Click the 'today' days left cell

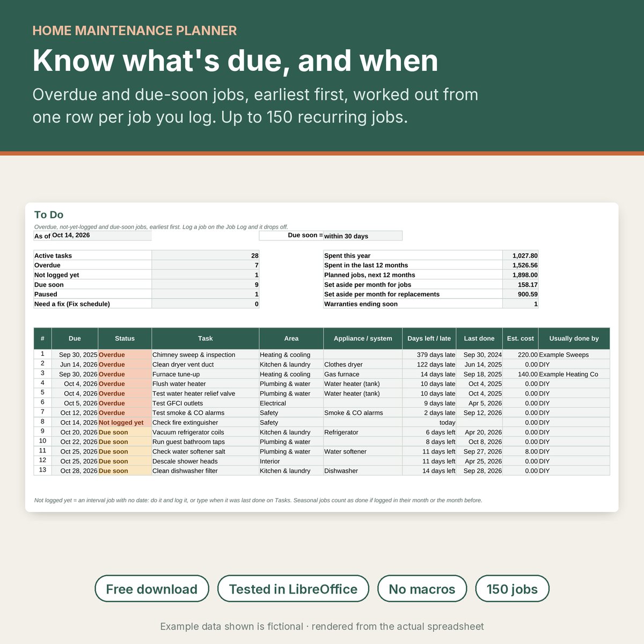pos(429,422)
